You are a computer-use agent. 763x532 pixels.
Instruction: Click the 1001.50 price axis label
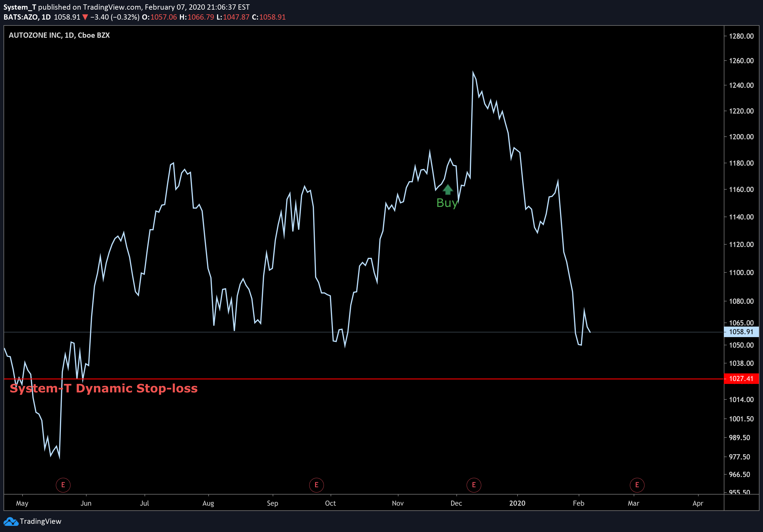[741, 419]
